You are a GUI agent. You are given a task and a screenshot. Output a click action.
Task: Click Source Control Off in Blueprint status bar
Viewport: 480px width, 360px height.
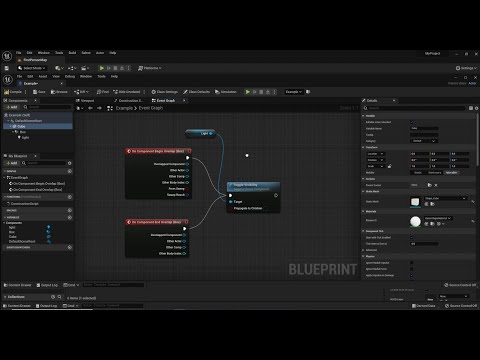point(460,285)
